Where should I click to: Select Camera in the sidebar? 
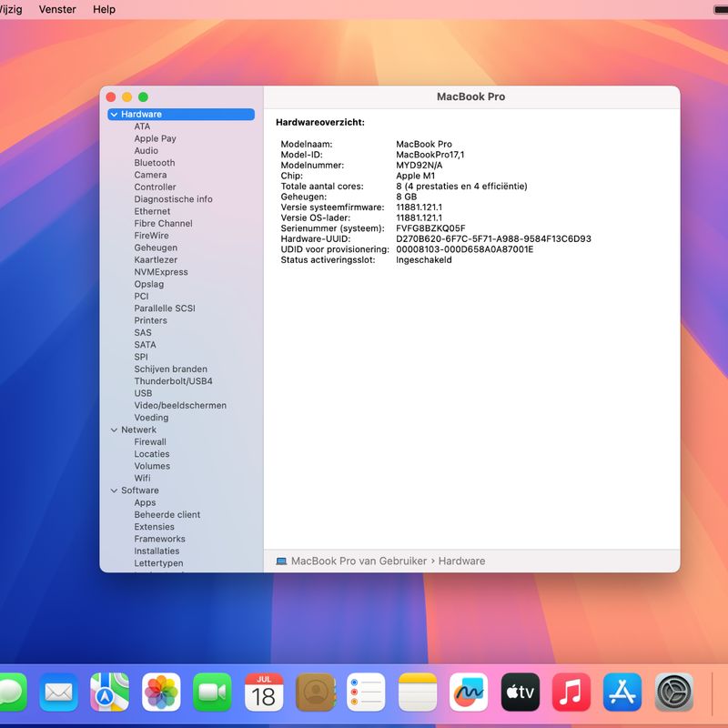coord(150,175)
